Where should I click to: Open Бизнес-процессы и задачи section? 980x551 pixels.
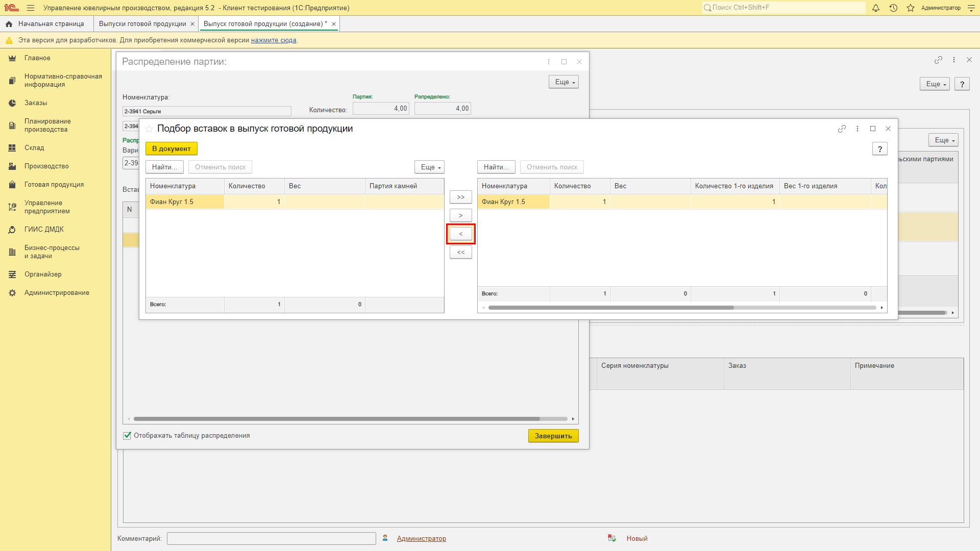point(52,252)
